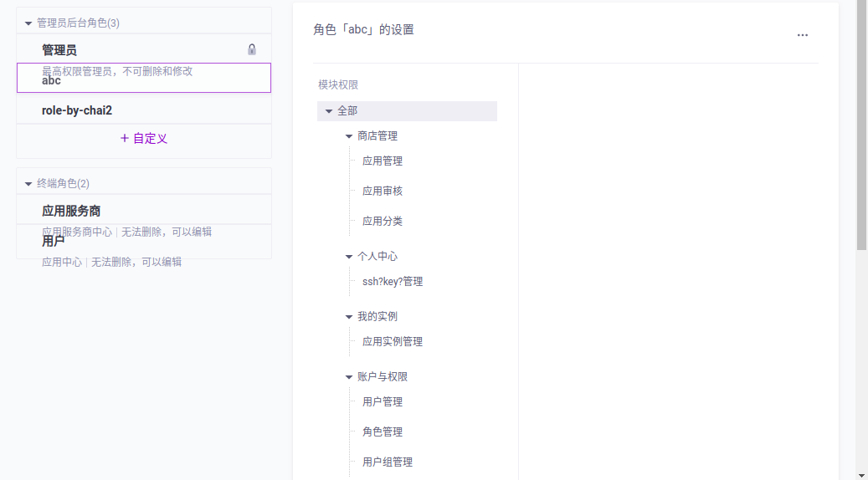This screenshot has height=480, width=868.
Task: Open the ssh?key?管理 permission item
Action: 393,282
